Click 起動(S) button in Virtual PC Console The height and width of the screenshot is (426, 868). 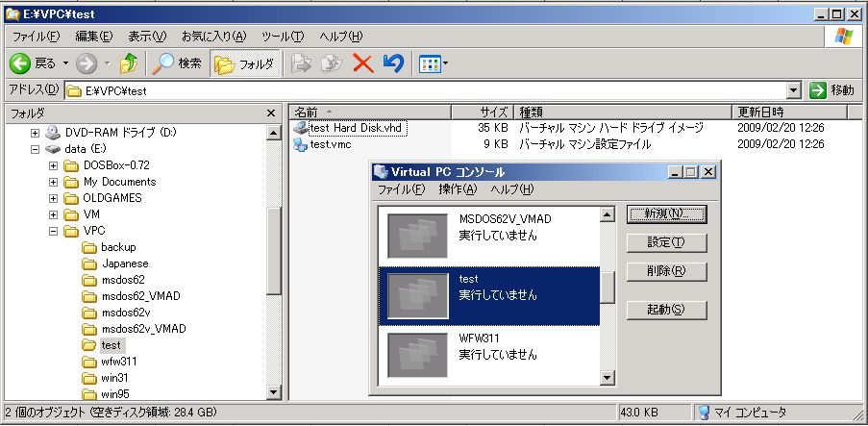coord(666,310)
